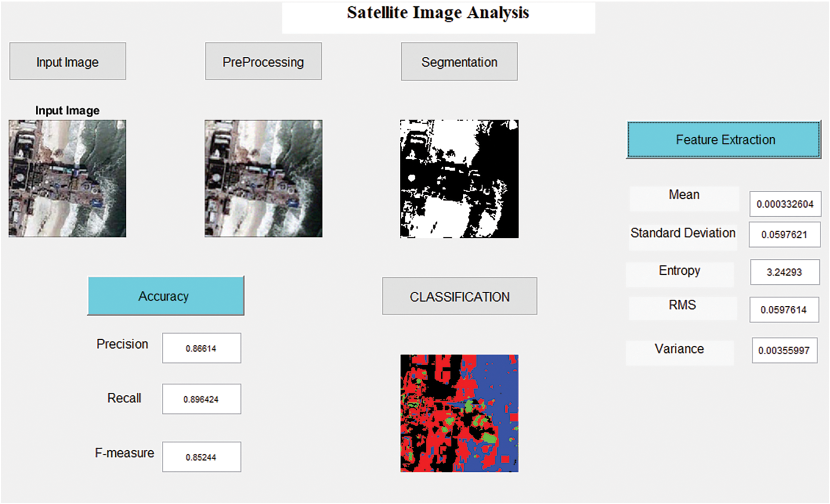Click the black-and-white segmentation result
The height and width of the screenshot is (504, 830).
[459, 178]
